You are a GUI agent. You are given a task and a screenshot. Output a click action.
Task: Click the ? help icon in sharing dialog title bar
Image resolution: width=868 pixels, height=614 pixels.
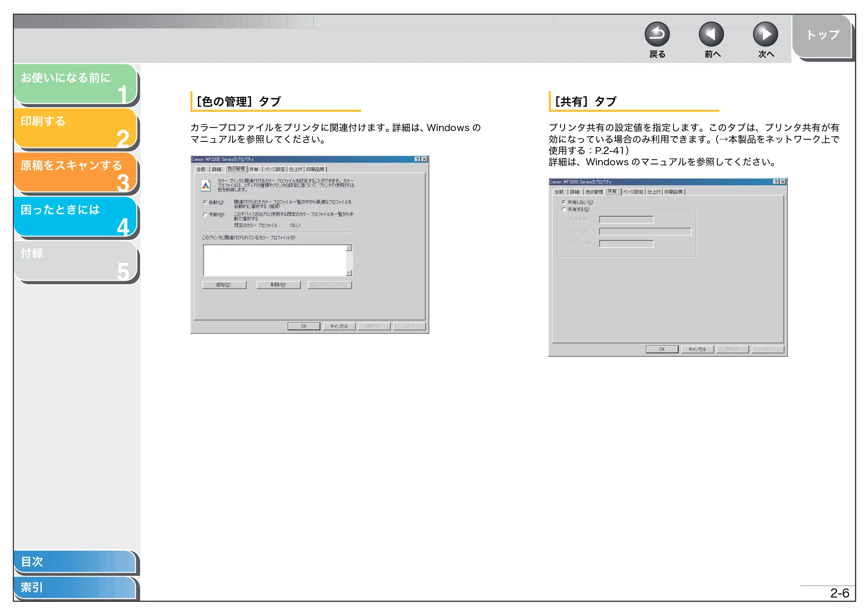click(x=776, y=182)
